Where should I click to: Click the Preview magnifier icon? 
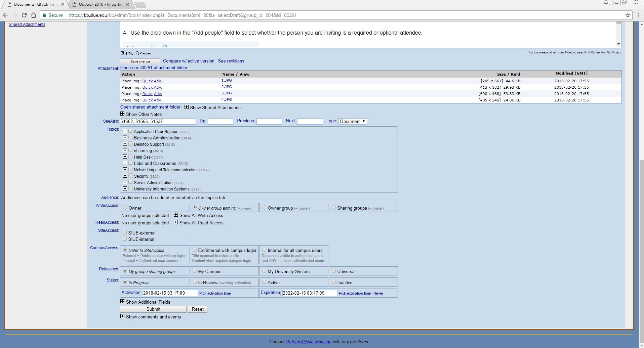point(137,53)
